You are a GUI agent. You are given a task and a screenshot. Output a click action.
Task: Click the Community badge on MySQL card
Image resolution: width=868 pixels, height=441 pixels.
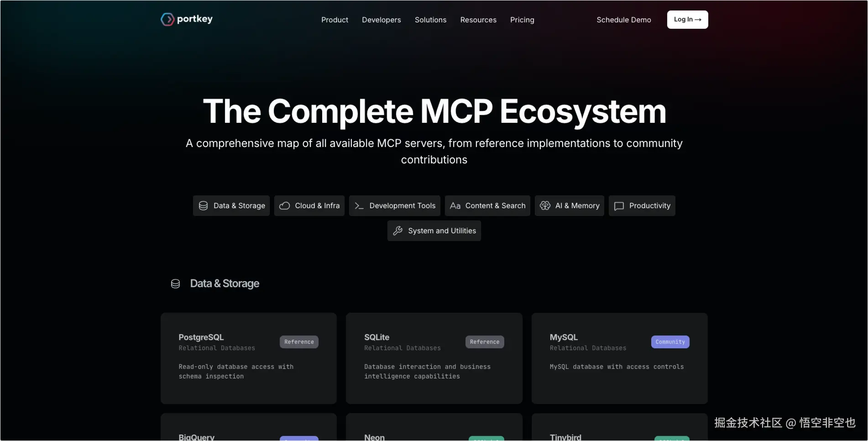[670, 342]
